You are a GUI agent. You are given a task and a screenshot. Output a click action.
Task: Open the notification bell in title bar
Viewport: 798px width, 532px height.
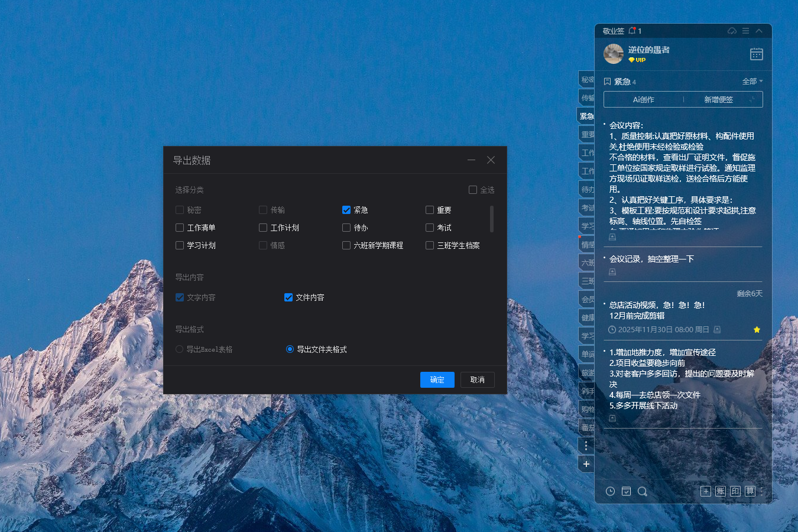pos(632,31)
